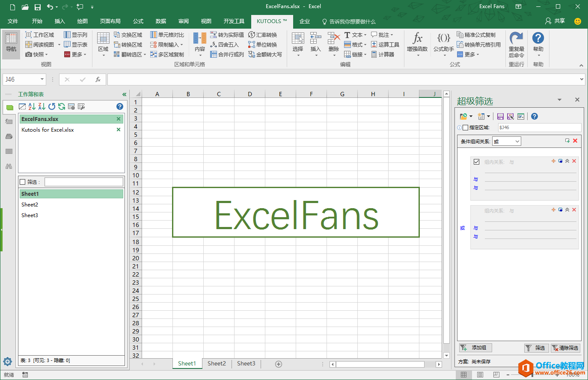This screenshot has width=588, height=380.
Task: Open the 合并行或列 combine rows tool
Action: point(227,55)
